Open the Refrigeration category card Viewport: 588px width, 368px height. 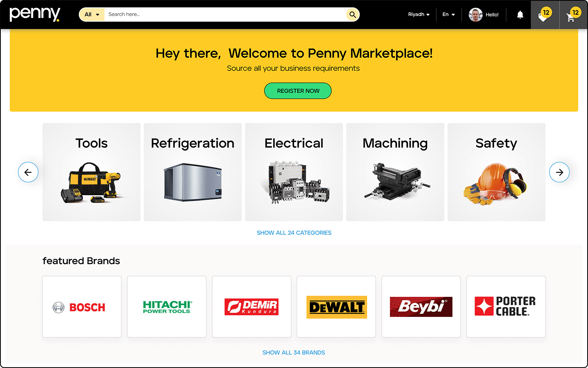[x=193, y=172]
